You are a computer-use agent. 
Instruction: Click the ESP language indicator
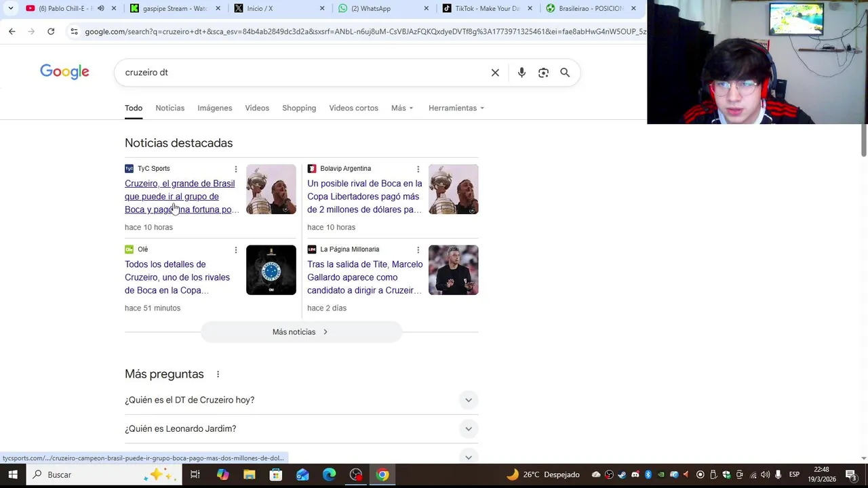(x=794, y=474)
